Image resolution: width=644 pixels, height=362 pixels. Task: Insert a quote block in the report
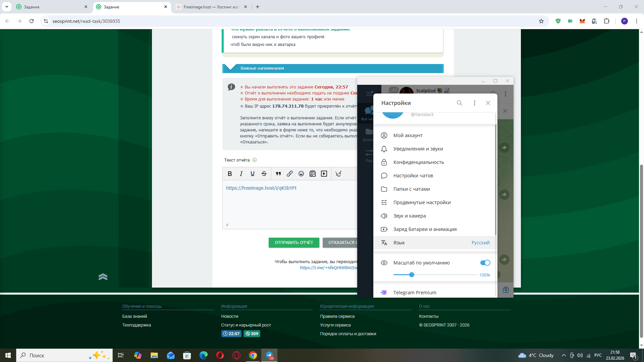(278, 174)
